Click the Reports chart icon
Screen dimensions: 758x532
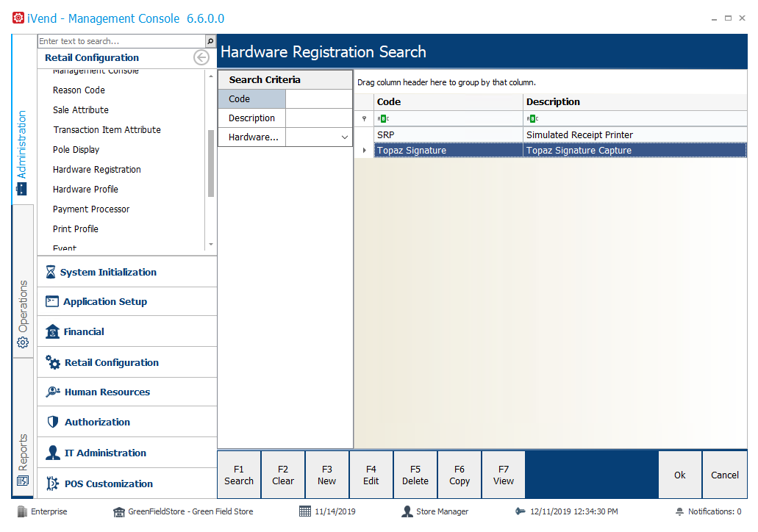[23, 481]
